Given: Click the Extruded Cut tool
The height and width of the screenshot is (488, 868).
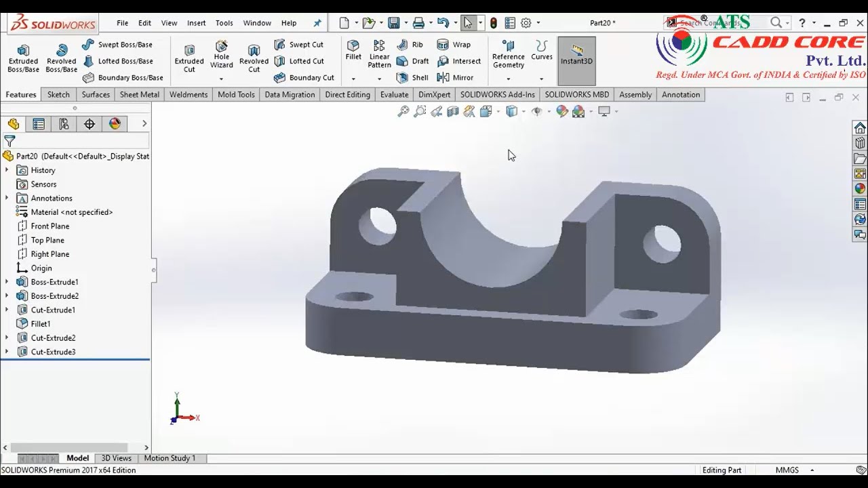Looking at the screenshot, I should (x=189, y=58).
